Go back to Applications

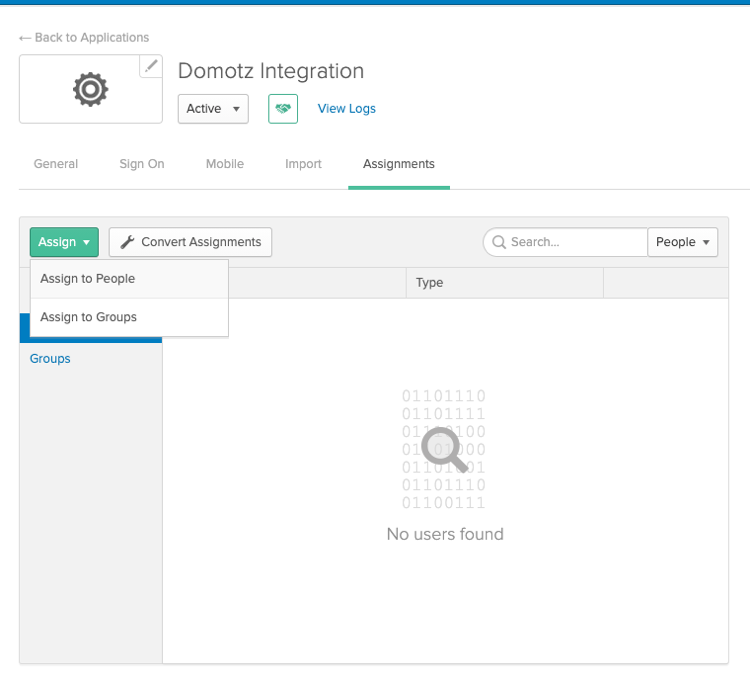(x=84, y=38)
